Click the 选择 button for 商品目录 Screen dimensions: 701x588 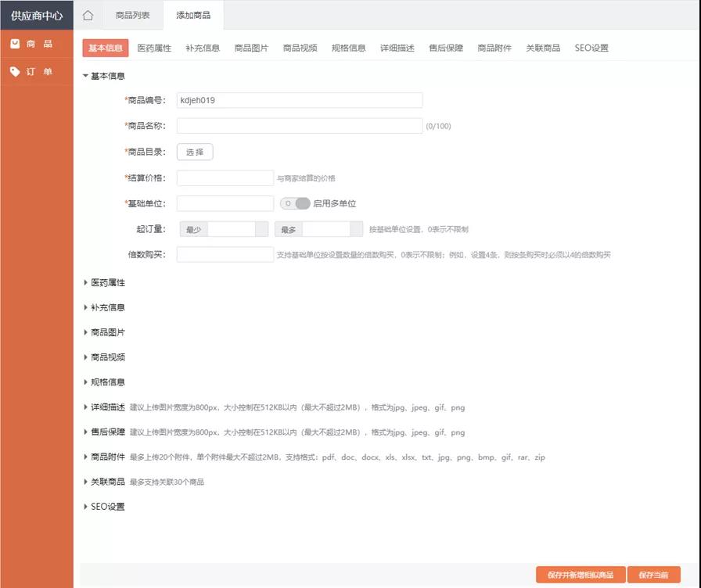(195, 152)
